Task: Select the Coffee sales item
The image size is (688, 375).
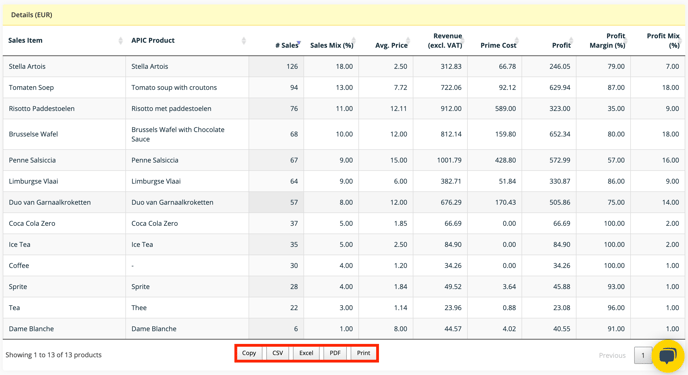Action: click(x=19, y=266)
